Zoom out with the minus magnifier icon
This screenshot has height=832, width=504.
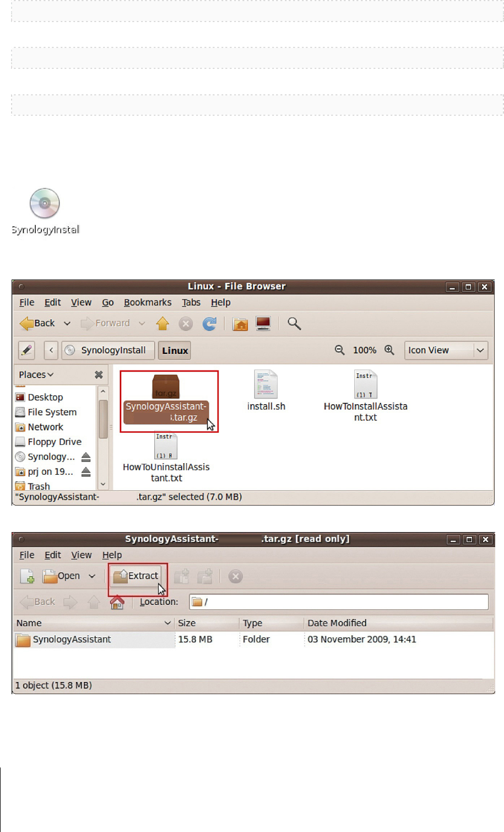click(x=340, y=350)
